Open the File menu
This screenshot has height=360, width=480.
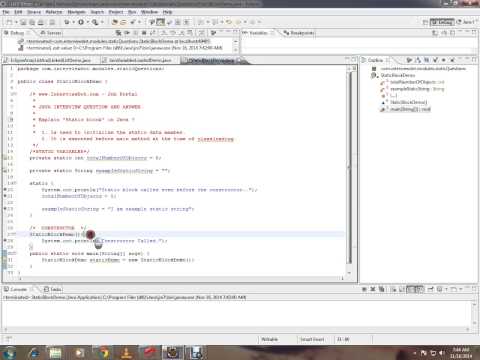pos(6,12)
